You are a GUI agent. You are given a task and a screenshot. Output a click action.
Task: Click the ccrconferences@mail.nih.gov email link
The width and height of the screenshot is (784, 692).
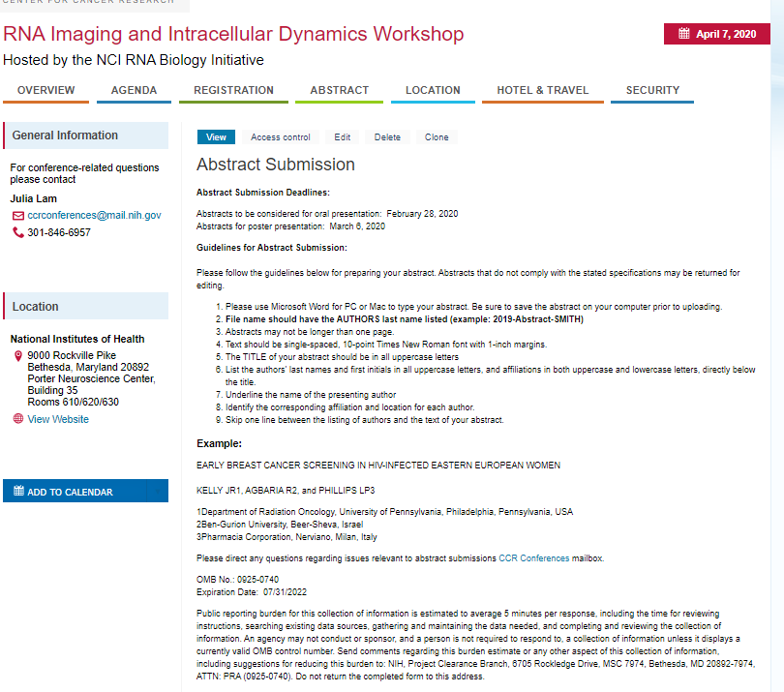click(x=94, y=215)
